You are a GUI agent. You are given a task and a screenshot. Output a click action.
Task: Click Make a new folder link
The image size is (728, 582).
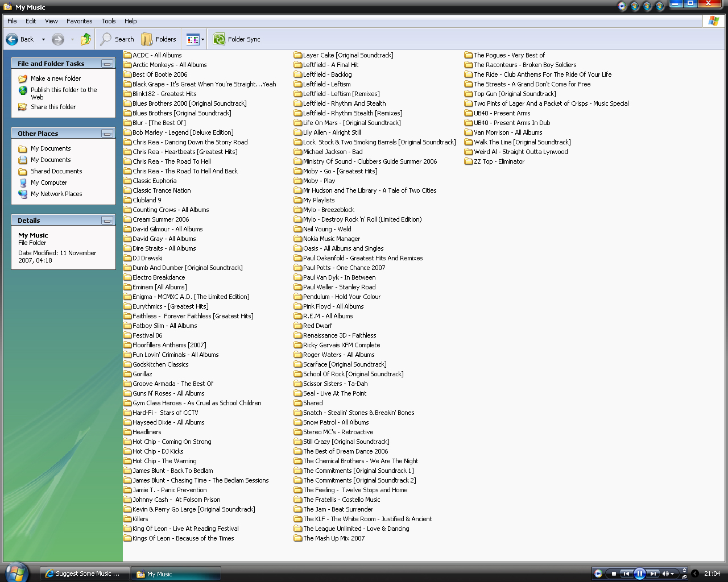pos(56,78)
